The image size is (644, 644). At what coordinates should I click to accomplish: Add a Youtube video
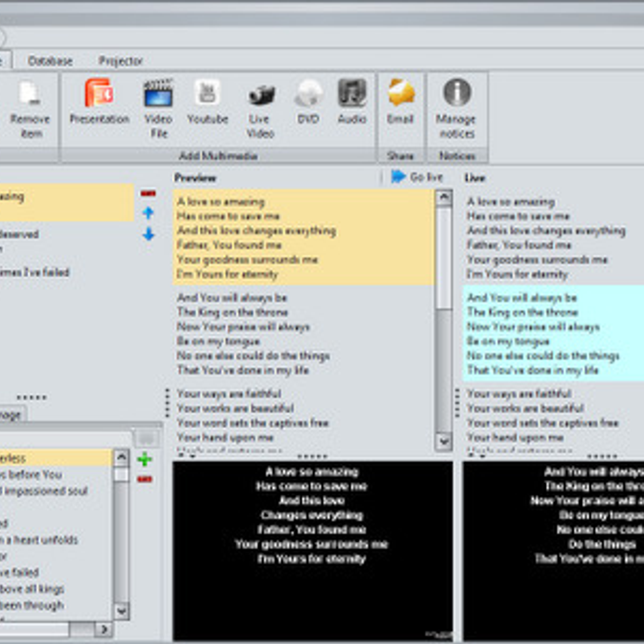(208, 102)
